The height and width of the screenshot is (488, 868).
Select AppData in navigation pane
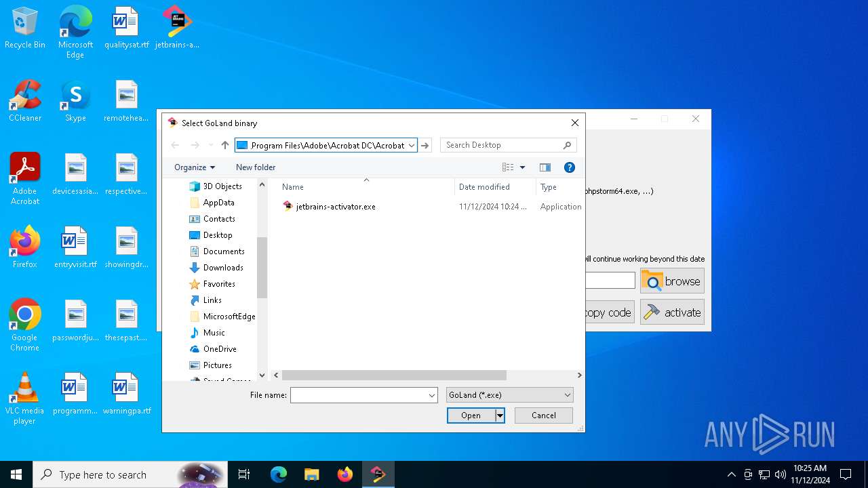[218, 203]
